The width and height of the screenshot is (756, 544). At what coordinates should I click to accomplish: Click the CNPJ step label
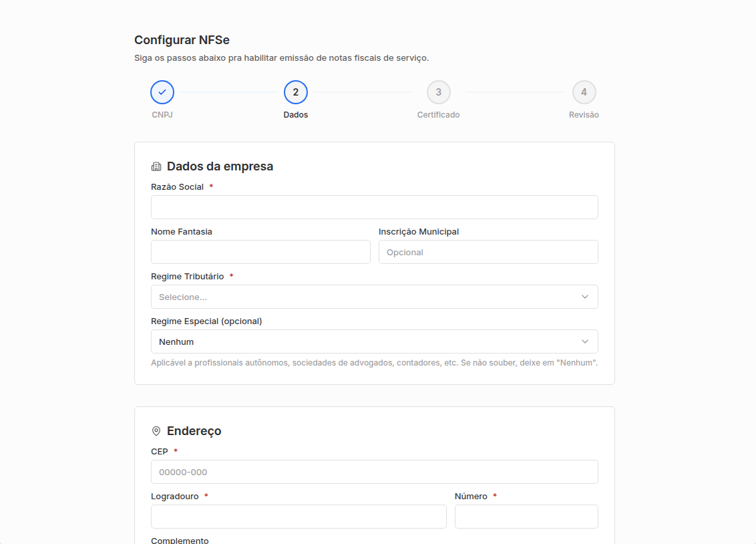162,115
